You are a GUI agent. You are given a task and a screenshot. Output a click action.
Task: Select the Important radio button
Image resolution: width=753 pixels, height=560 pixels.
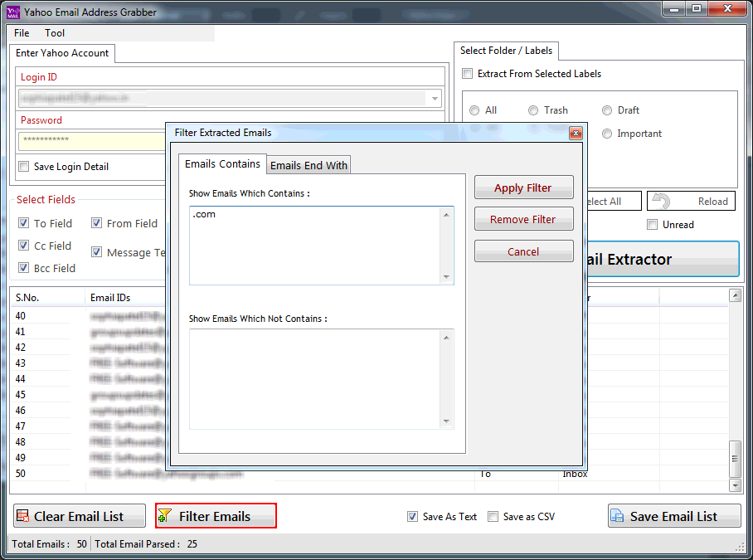(x=607, y=134)
